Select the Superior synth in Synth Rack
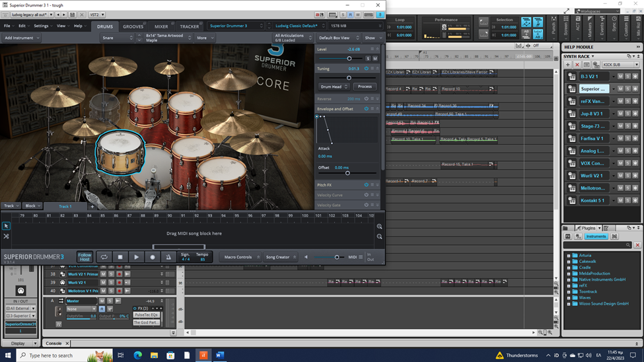This screenshot has height=362, width=644. [593, 89]
